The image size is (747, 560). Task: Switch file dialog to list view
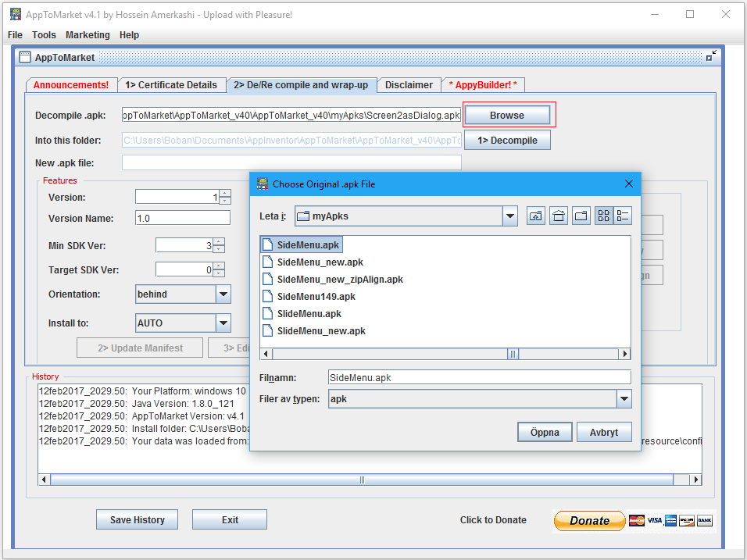tap(604, 216)
